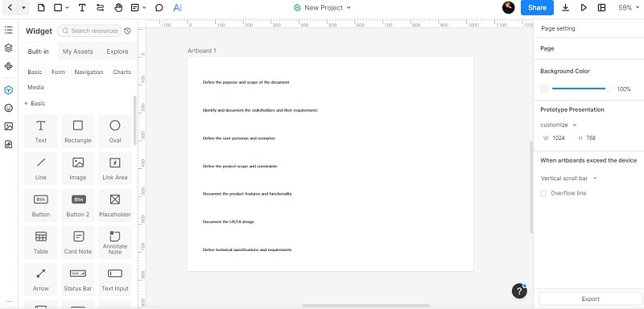
Task: Open the shape tool dropdown arrow
Action: (x=68, y=8)
